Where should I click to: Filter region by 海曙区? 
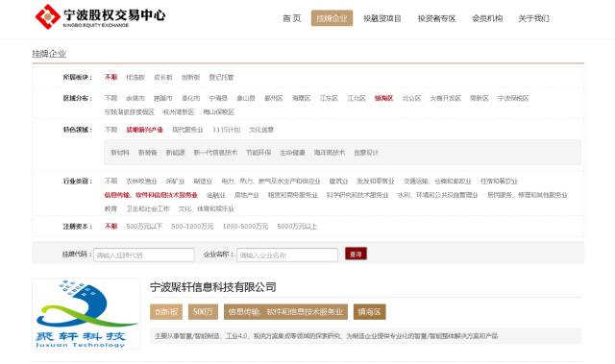tap(301, 98)
